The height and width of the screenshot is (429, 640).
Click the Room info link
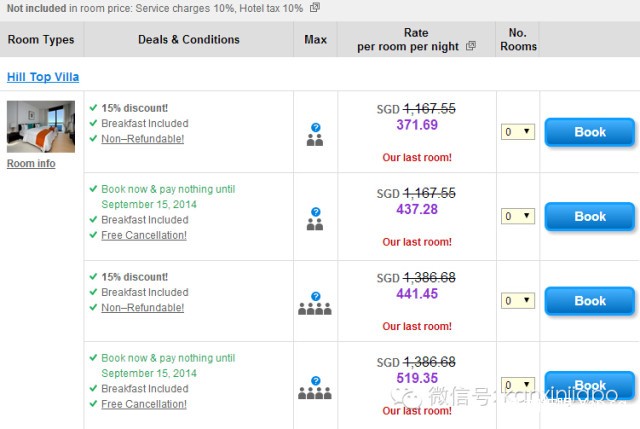31,164
